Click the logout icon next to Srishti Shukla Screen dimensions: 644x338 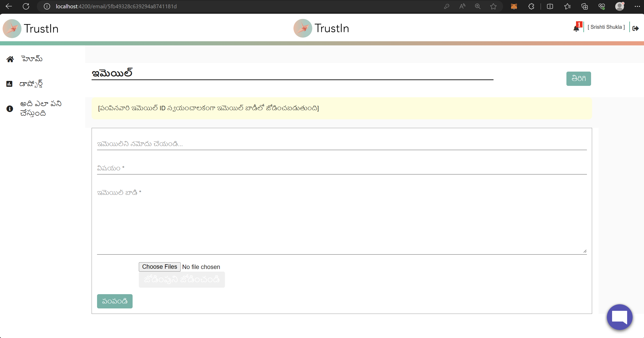636,28
